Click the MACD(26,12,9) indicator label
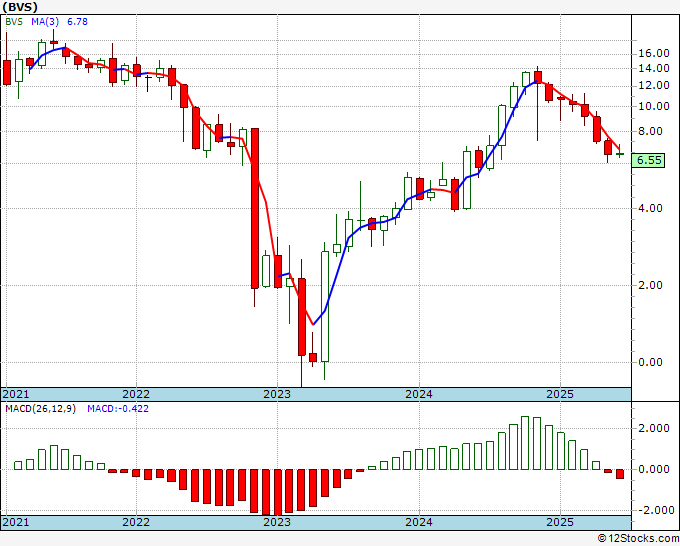The image size is (680, 546). 40,409
